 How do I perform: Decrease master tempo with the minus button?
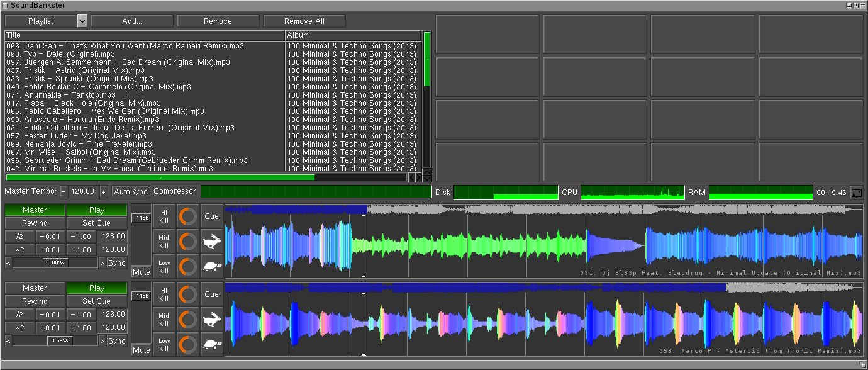[64, 191]
